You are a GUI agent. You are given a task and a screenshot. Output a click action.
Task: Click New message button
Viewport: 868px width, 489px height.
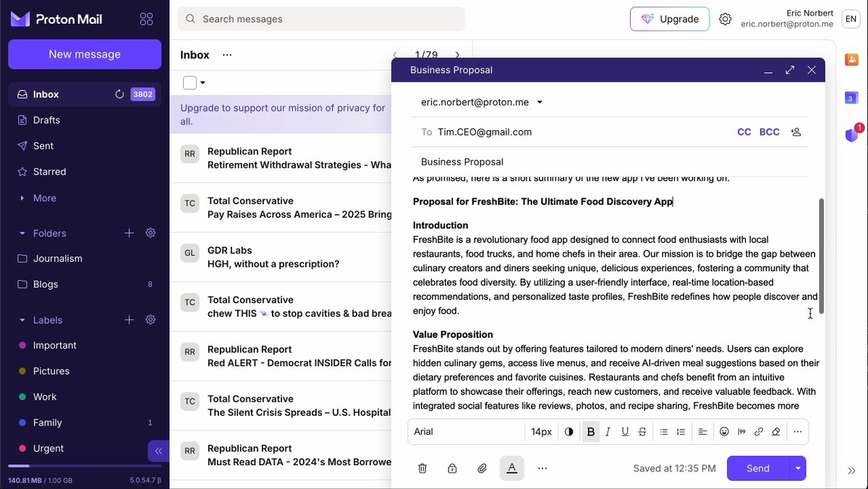pos(85,54)
